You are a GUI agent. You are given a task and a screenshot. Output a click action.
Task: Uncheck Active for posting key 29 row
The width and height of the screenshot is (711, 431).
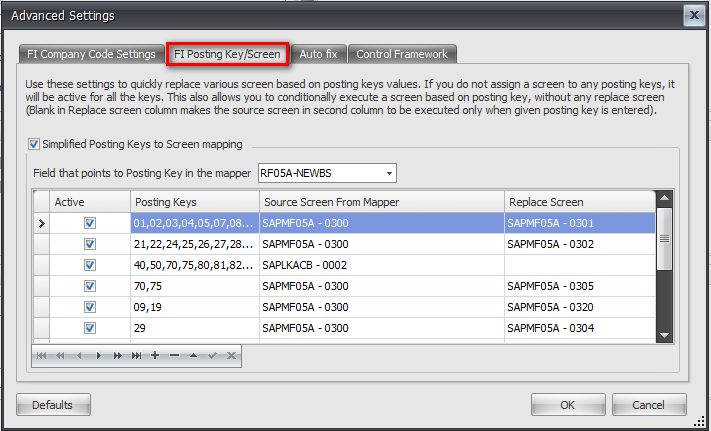90,328
